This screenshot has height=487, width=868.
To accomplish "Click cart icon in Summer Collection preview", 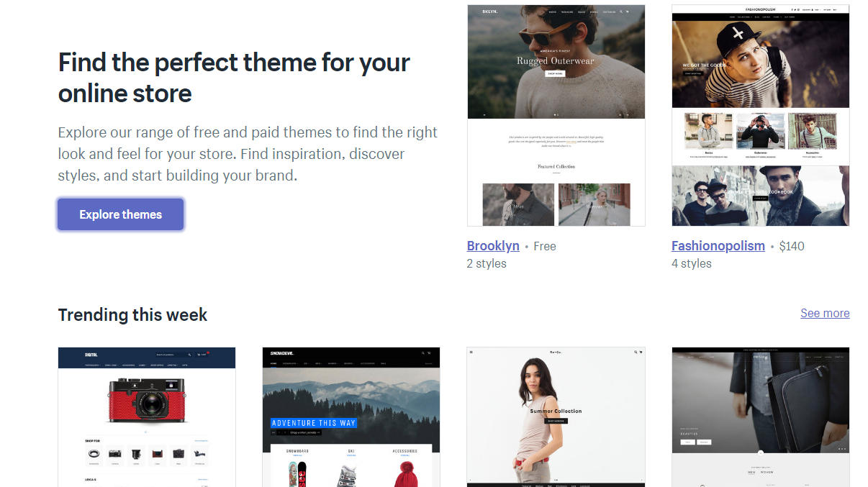I will (641, 352).
